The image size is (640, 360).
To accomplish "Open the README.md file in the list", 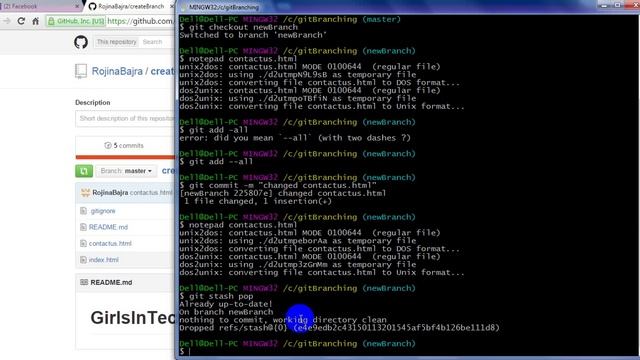I will [108, 227].
